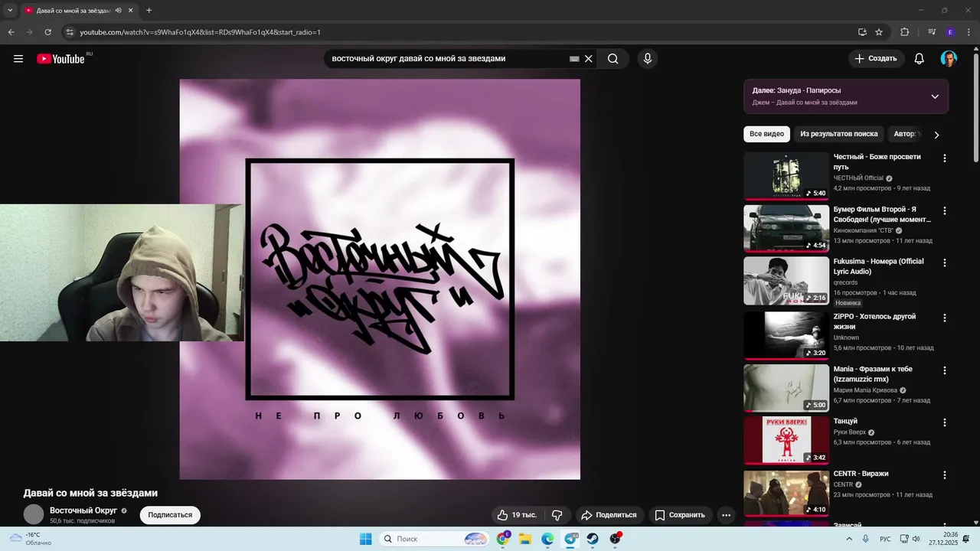Dislike the video with thumbs down

557,515
